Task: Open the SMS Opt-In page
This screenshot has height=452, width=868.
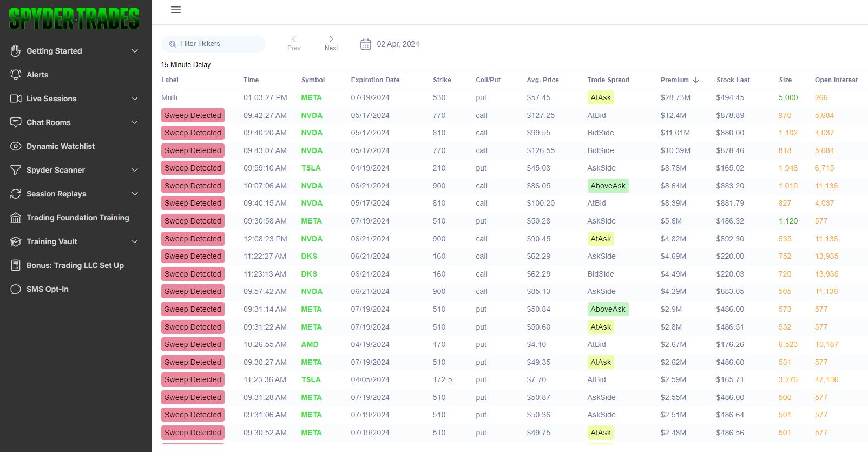Action: pos(48,289)
